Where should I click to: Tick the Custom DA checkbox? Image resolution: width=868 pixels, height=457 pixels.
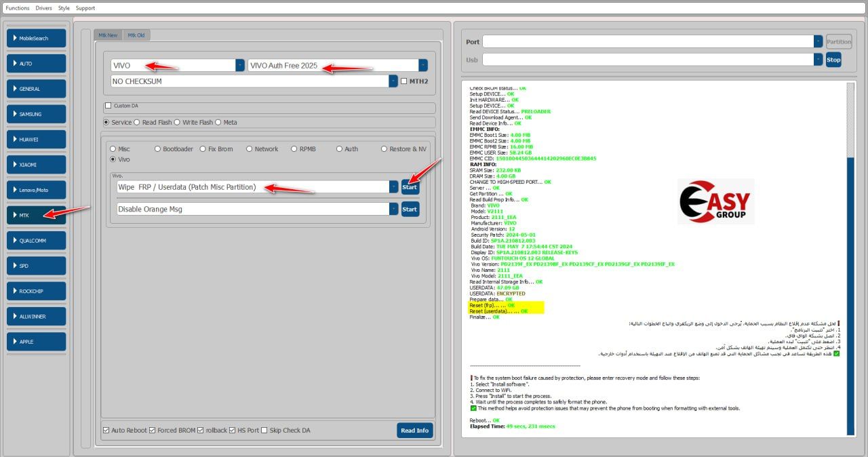click(x=108, y=106)
